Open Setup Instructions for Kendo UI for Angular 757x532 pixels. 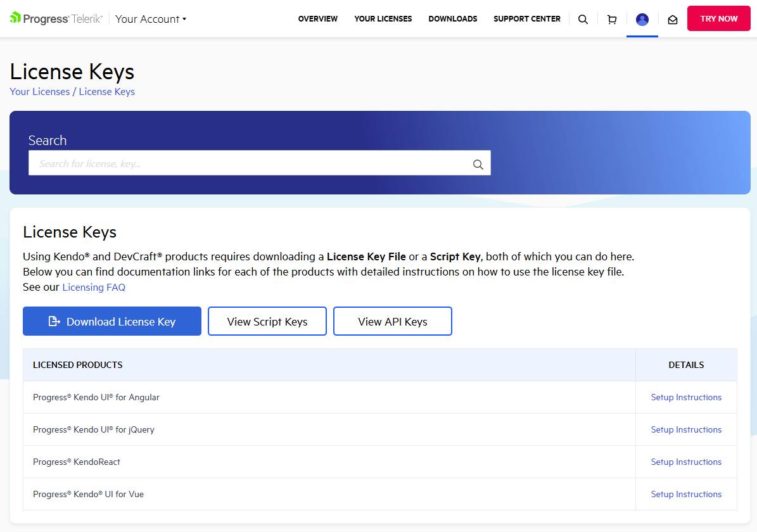686,397
